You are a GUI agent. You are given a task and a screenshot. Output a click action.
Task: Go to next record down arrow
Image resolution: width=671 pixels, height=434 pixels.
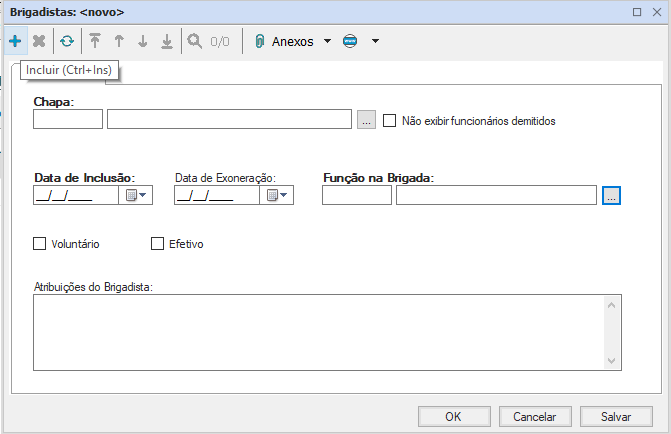tap(143, 42)
